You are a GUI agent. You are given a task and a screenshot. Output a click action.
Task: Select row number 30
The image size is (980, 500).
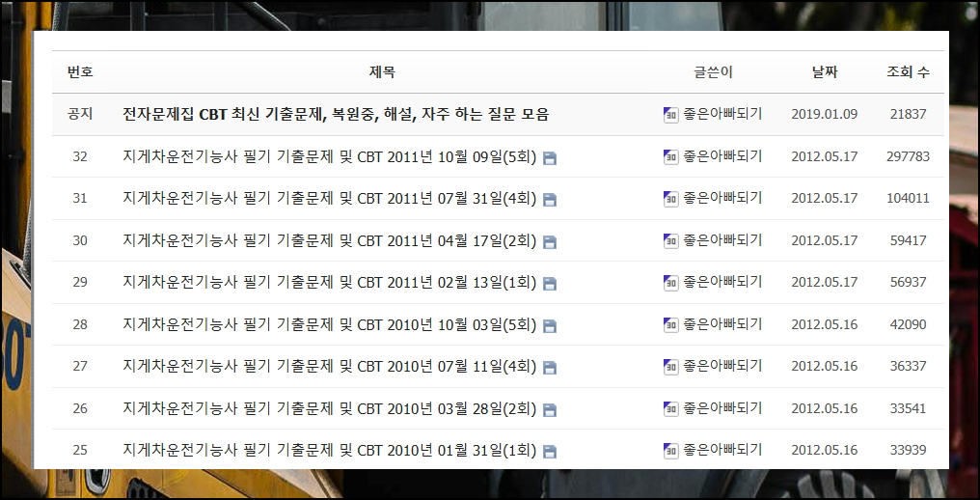(80, 240)
